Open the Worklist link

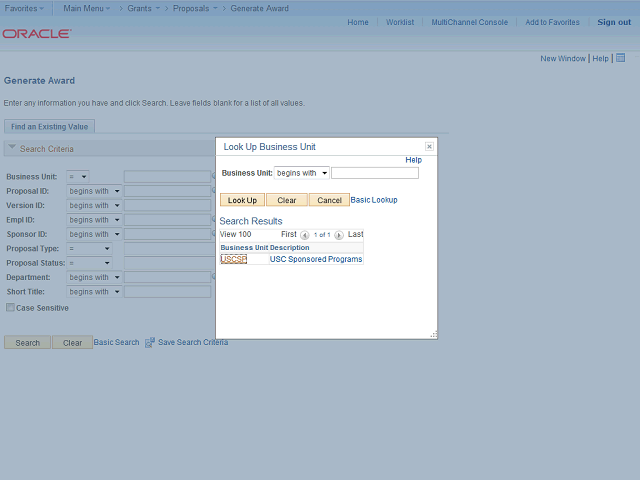click(400, 22)
